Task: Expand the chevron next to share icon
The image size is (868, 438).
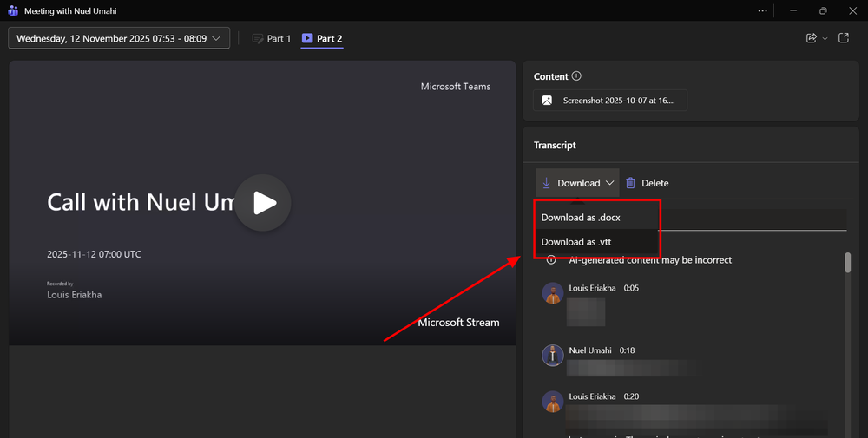Action: pyautogui.click(x=825, y=38)
